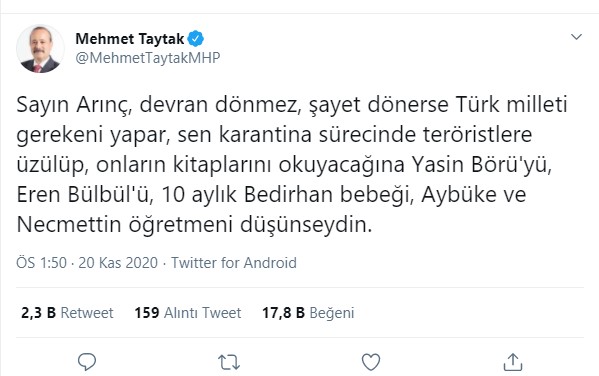Click the blue verified badge
This screenshot has height=376, width=599.
coord(196,39)
